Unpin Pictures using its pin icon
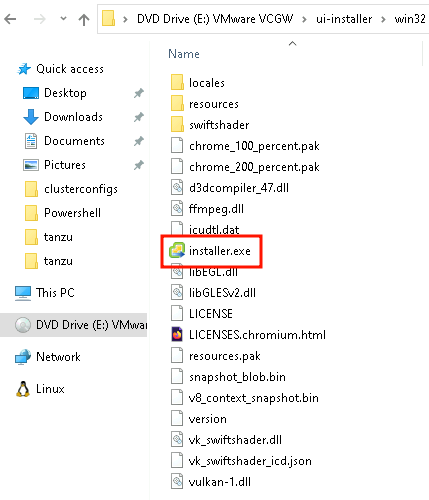The image size is (429, 500). click(x=139, y=165)
